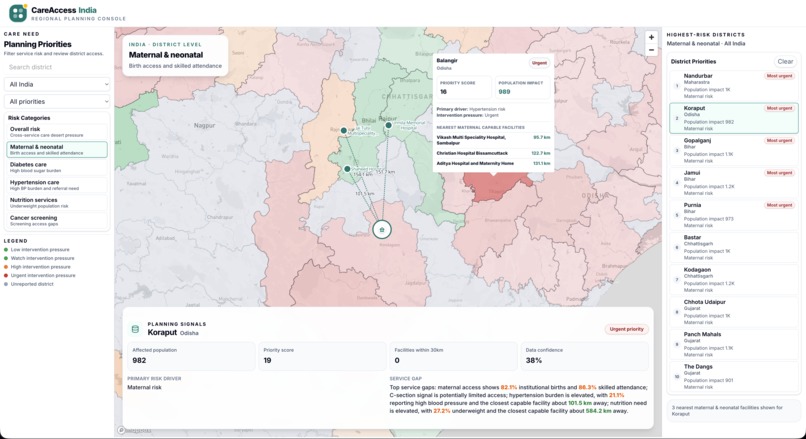Click the CareAccess India logo icon
The height and width of the screenshot is (439, 806).
[18, 13]
